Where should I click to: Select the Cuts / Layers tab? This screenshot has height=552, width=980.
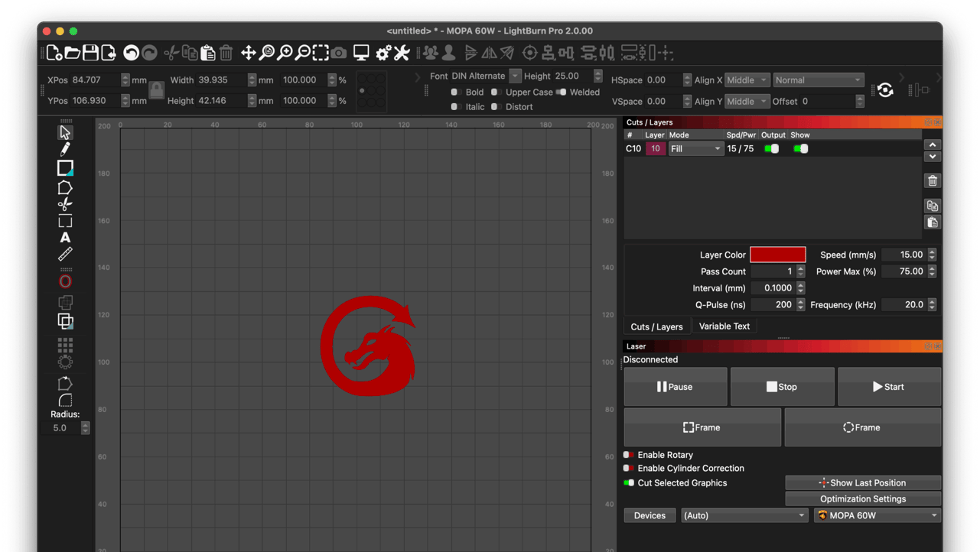(656, 326)
